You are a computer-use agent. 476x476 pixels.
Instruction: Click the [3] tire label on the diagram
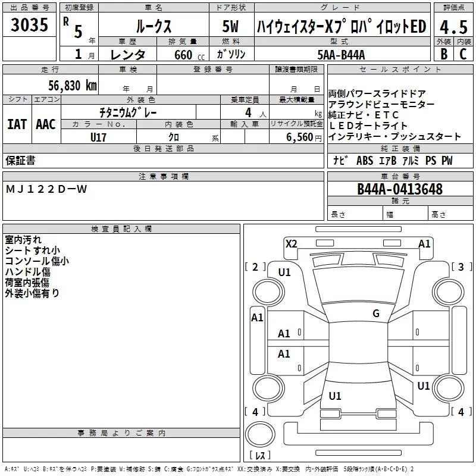pos(462,267)
